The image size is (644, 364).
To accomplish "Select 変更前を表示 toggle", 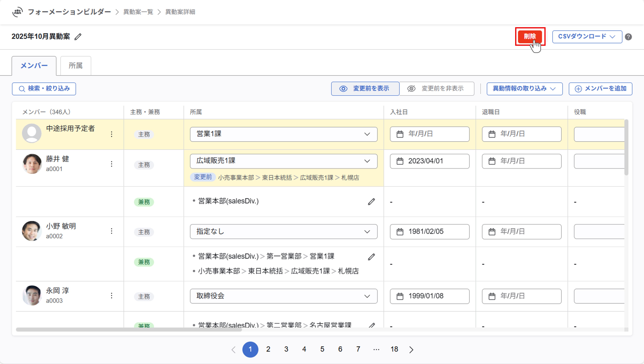I will pyautogui.click(x=365, y=89).
